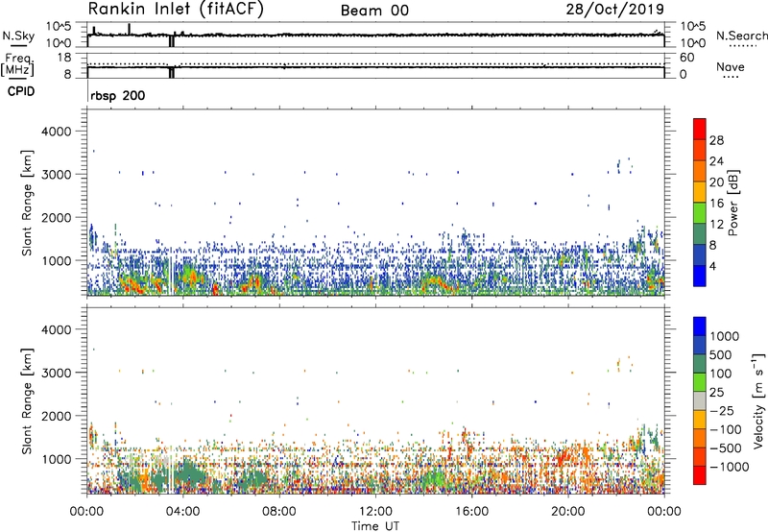
Task: Click the "04:00" time tick label
Action: pos(183,512)
